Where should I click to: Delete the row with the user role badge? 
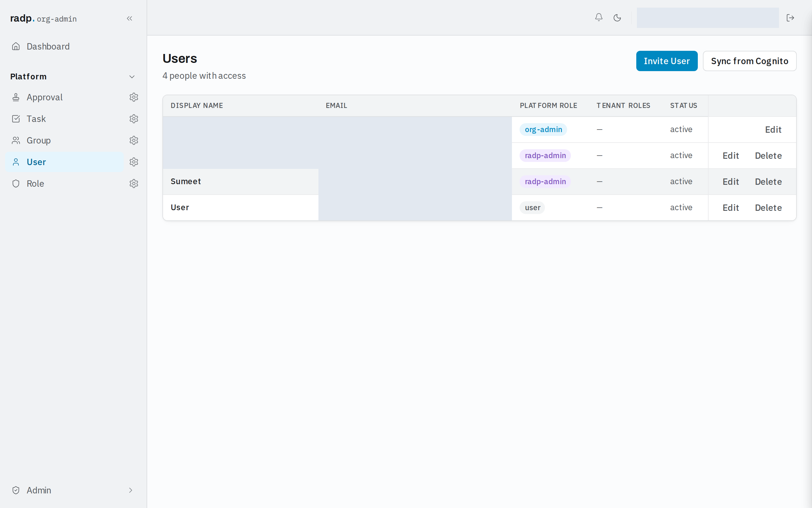[x=768, y=208]
